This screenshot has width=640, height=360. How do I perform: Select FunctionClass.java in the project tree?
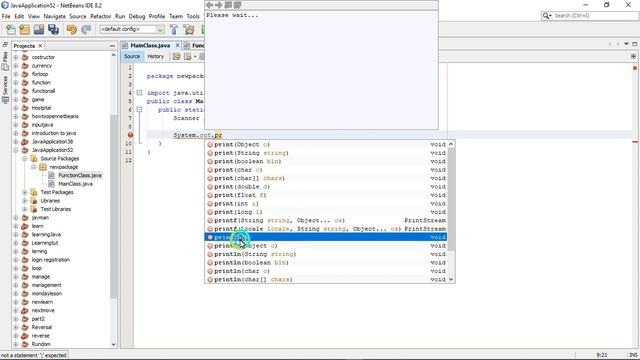[80, 176]
